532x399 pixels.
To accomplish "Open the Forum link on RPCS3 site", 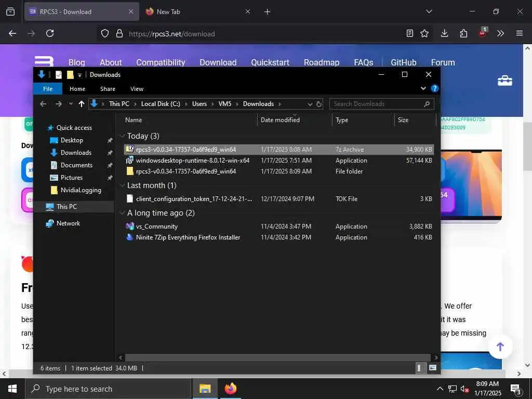I will pos(443,62).
